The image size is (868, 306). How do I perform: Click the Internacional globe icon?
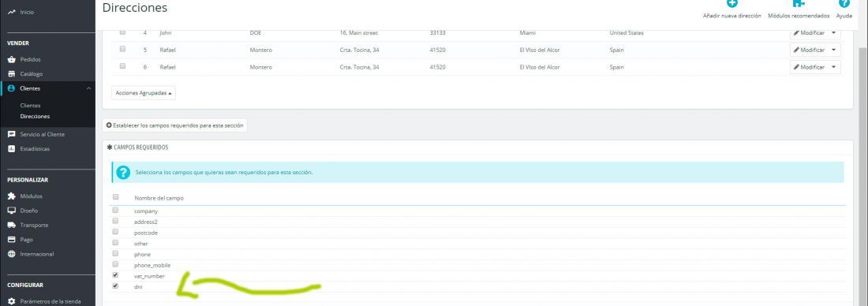pyautogui.click(x=12, y=254)
